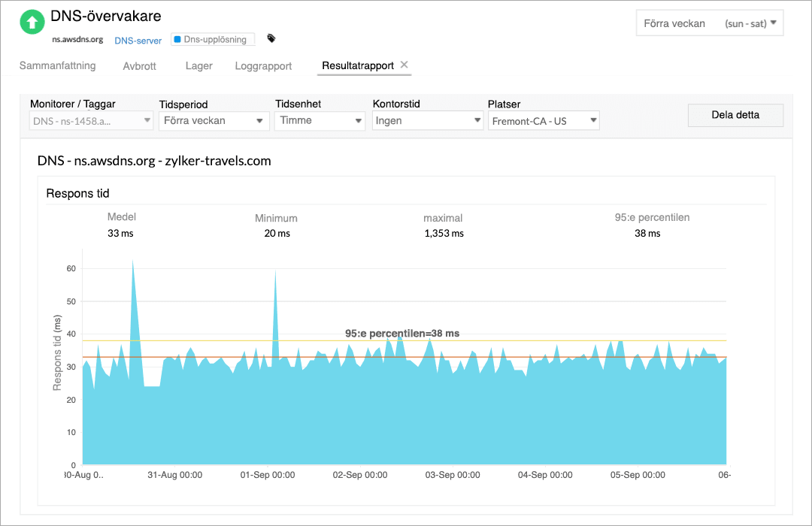The height and width of the screenshot is (526, 812).
Task: Switch to the Sammanfattning tab
Action: 57,66
